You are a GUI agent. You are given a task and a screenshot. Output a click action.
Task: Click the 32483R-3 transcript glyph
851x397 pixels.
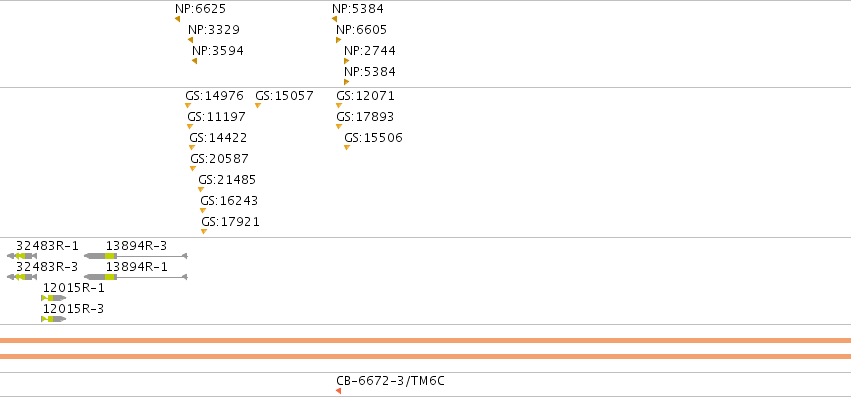point(22,277)
